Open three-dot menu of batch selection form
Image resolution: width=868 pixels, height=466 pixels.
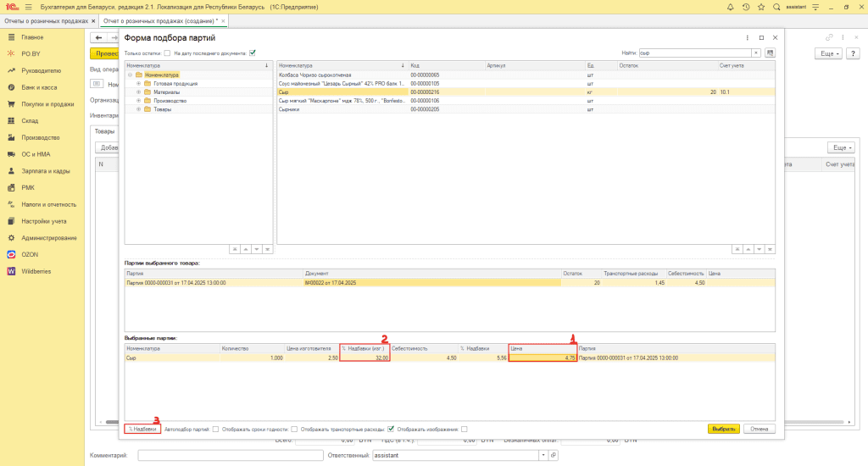pyautogui.click(x=748, y=37)
